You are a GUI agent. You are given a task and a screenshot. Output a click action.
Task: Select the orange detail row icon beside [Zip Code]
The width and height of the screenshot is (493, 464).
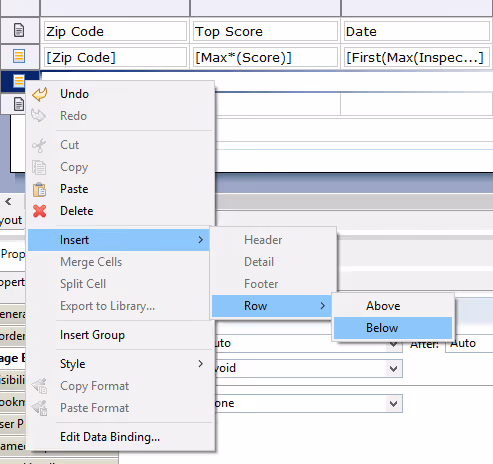click(19, 56)
